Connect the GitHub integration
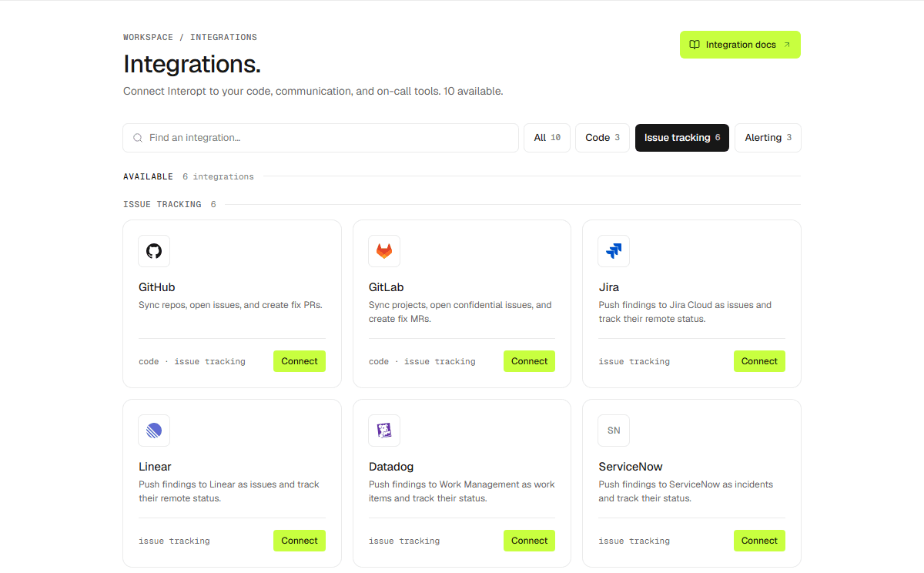The height and width of the screenshot is (573, 924). pyautogui.click(x=300, y=361)
